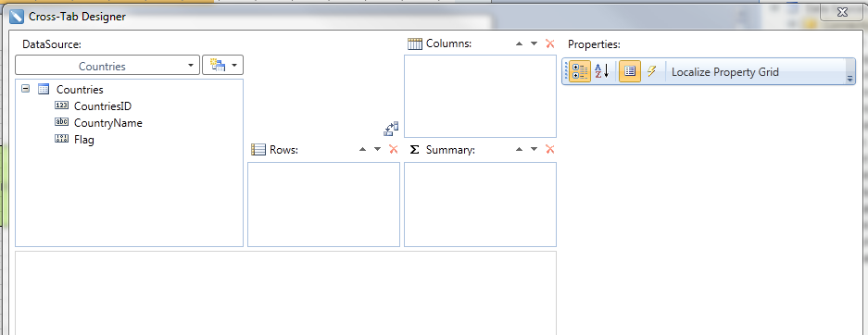Sort properties alphabetically
Image resolution: width=868 pixels, height=335 pixels.
point(602,71)
